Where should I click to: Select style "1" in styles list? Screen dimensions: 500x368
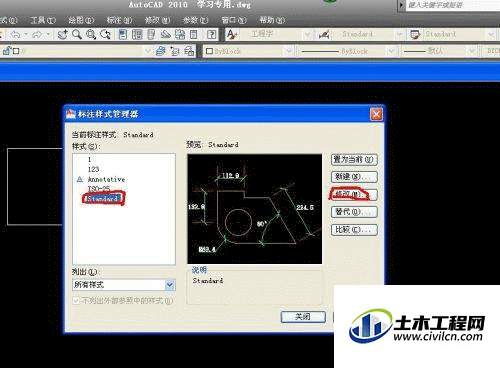coord(89,159)
